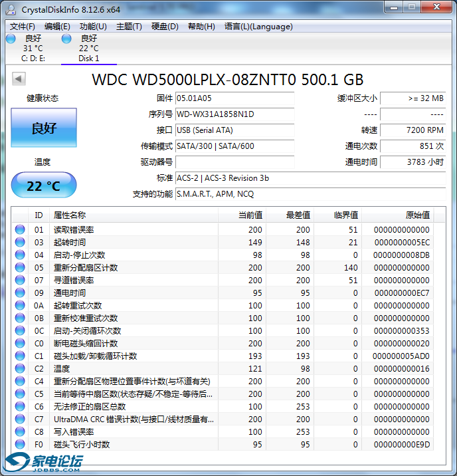Screen dimensions: 457x476
Task: Click the 接口 field USB (Serial ATA)
Action: [x=234, y=130]
